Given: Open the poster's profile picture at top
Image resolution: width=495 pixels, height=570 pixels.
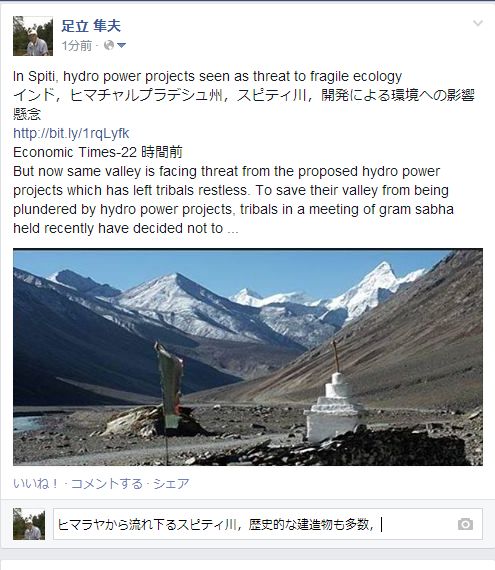Looking at the screenshot, I should pos(33,36).
